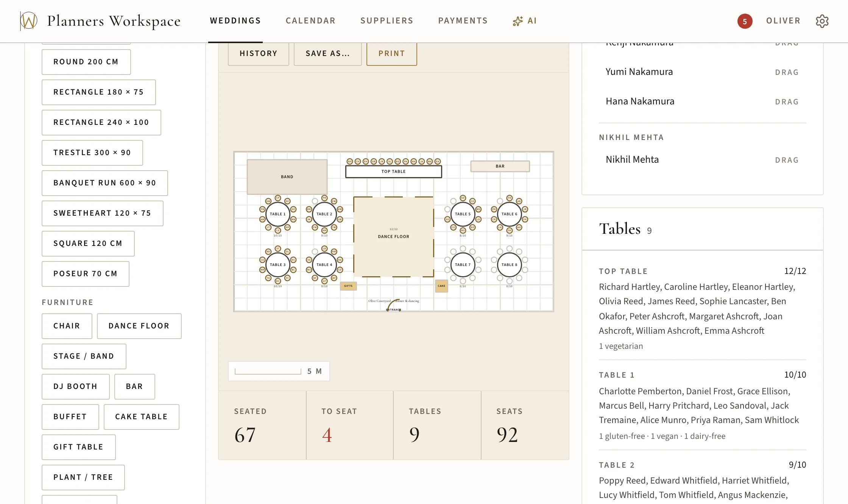Click the History button
Screen dimensions: 848x504
pos(259,54)
